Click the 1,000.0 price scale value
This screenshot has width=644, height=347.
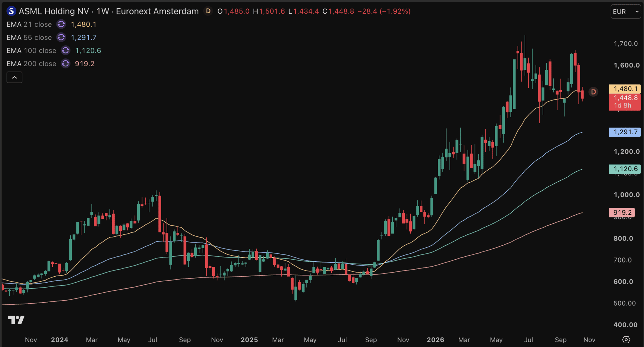pos(627,195)
